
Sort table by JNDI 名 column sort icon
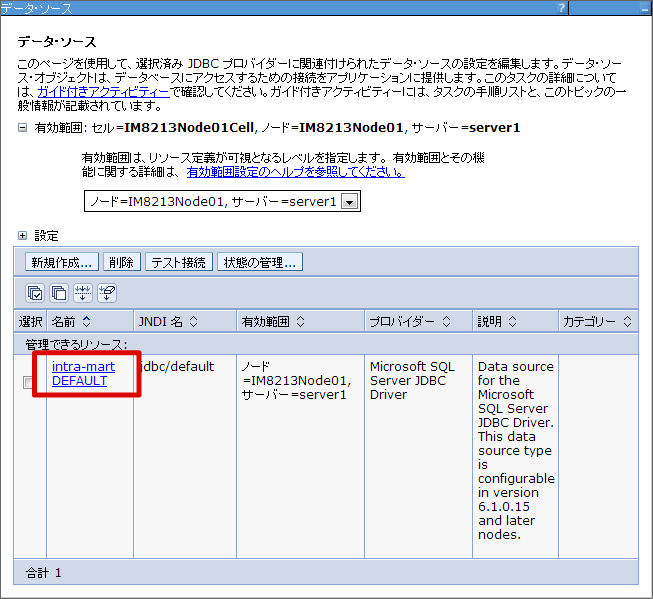193,322
